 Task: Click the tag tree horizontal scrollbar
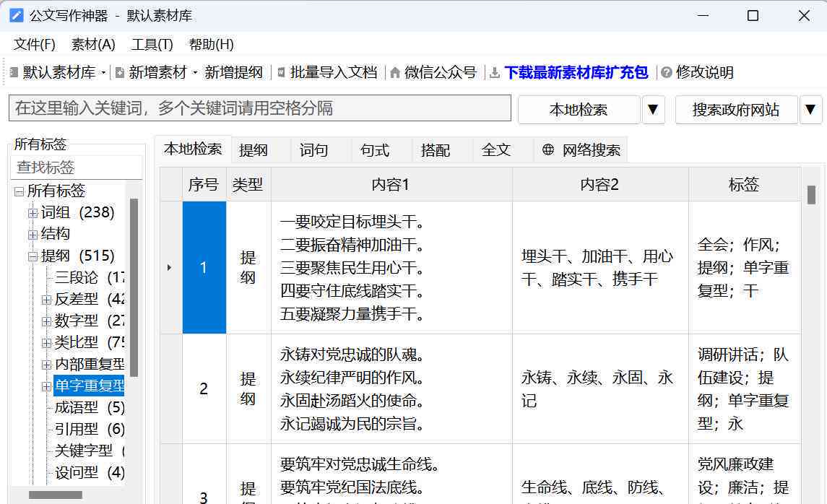(x=56, y=495)
